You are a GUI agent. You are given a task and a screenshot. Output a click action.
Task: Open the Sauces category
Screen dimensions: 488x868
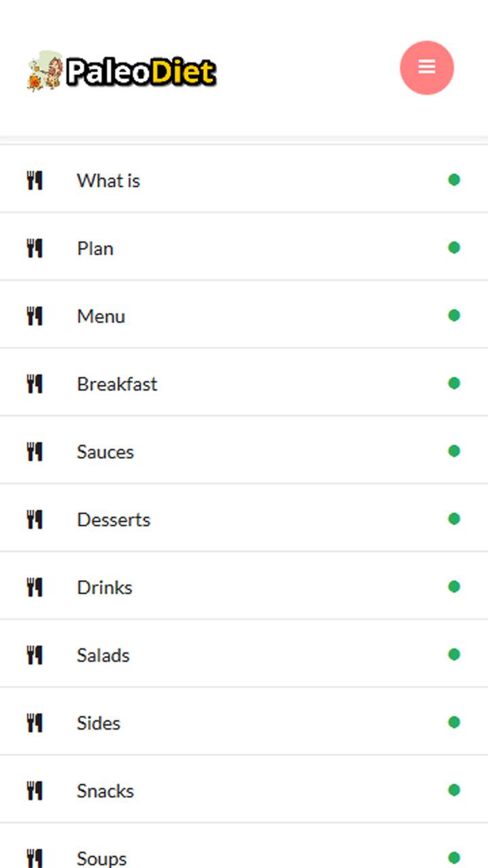[105, 452]
